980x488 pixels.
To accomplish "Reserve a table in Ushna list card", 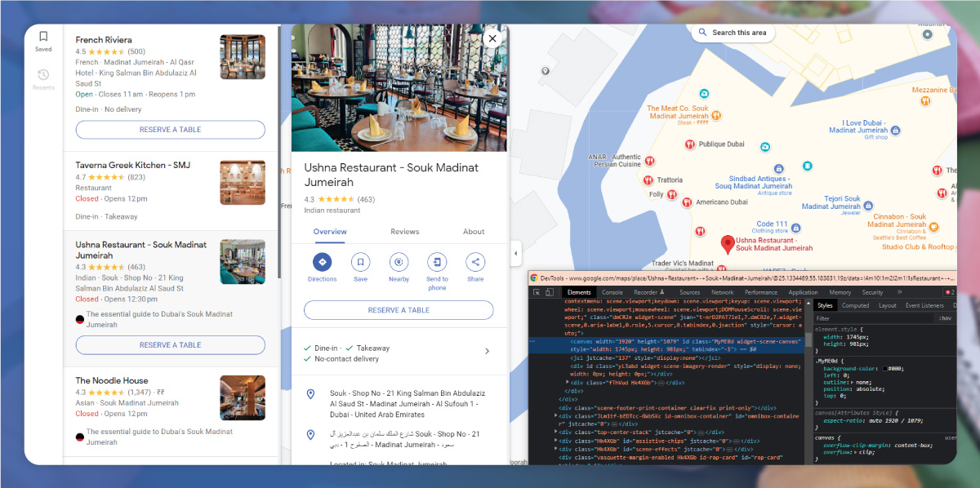I will tap(170, 345).
